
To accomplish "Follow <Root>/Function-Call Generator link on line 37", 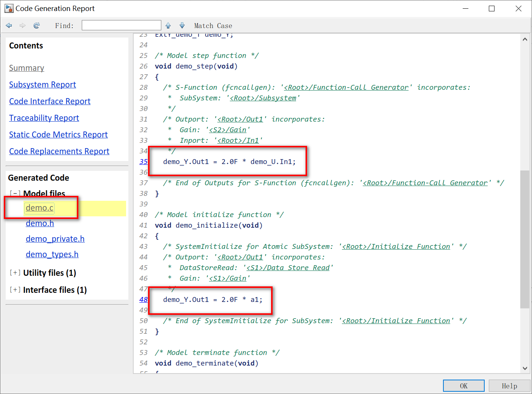I will pos(425,183).
